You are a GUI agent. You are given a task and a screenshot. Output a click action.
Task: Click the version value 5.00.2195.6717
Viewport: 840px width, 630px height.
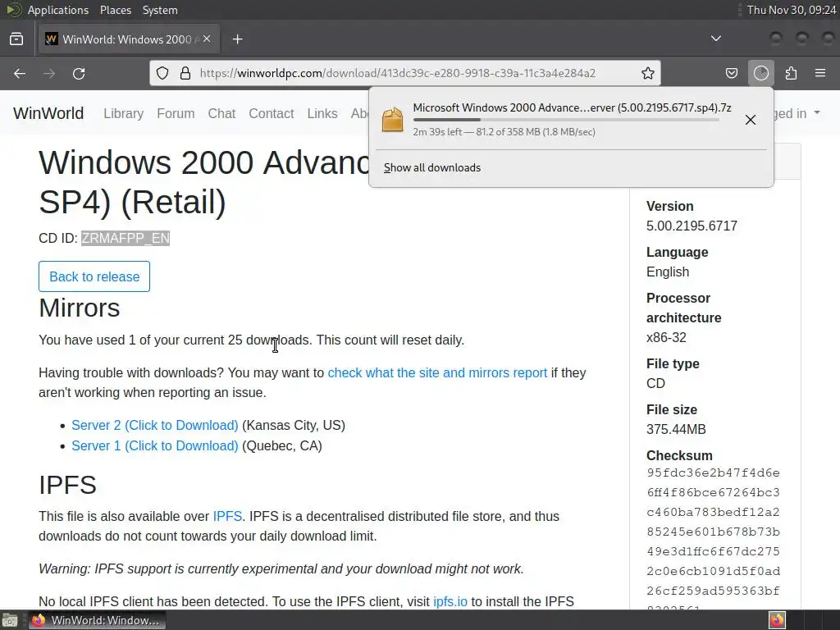(x=692, y=226)
